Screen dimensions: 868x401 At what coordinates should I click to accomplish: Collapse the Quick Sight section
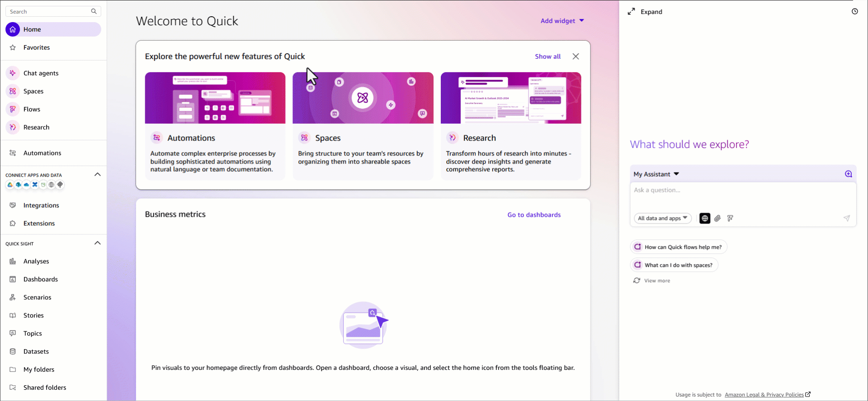click(x=97, y=243)
